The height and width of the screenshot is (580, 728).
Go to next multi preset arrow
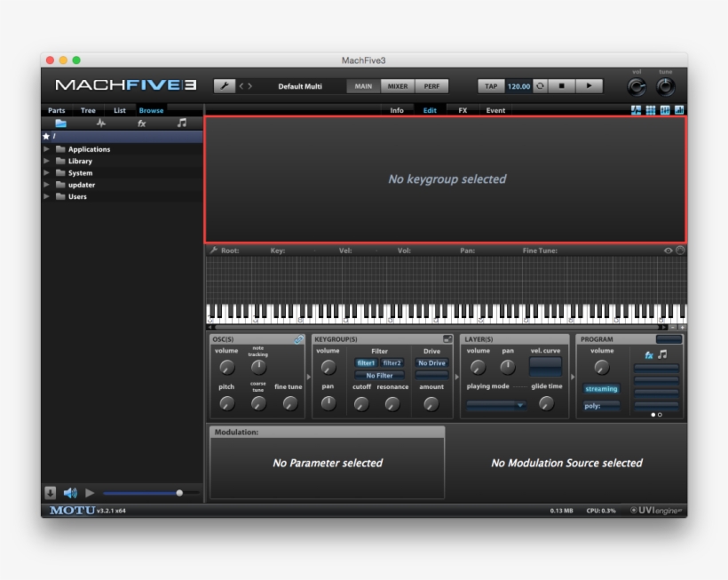coord(249,86)
